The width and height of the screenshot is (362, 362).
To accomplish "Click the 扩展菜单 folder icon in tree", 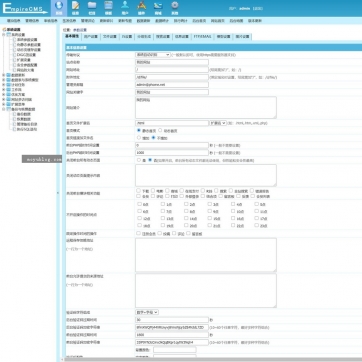I will (9, 104).
